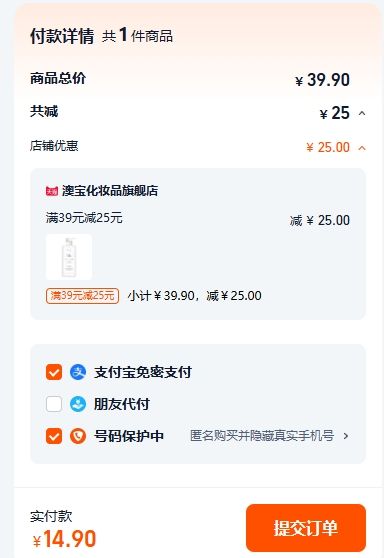This screenshot has height=558, width=384.
Task: Toggle the 号码保护中 checkbox
Action: coord(54,436)
